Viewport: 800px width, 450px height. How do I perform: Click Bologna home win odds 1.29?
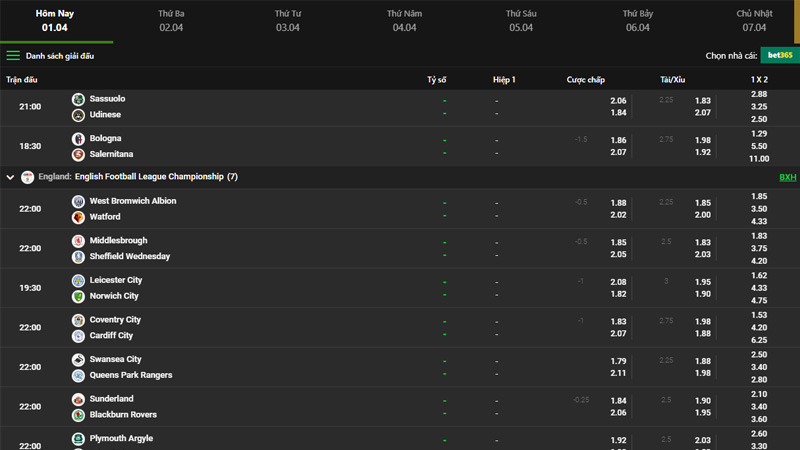[759, 134]
